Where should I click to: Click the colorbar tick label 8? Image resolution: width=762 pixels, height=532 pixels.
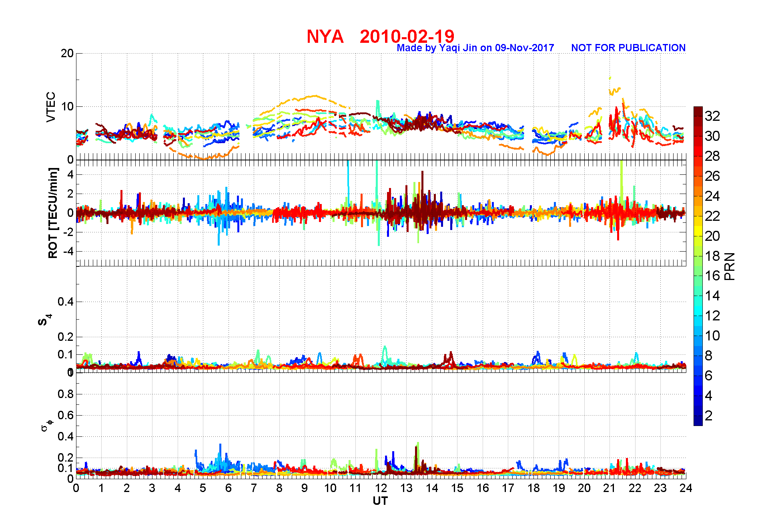click(708, 356)
